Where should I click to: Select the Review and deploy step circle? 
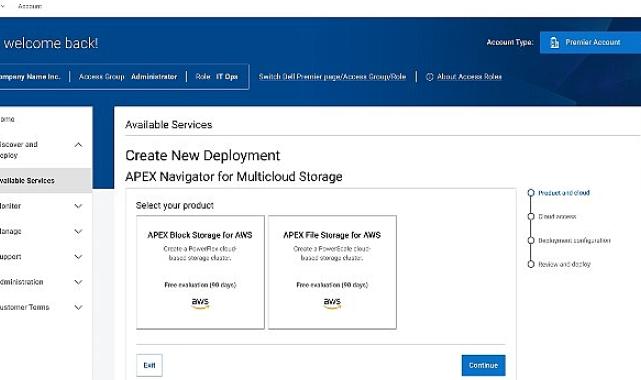[x=531, y=264]
